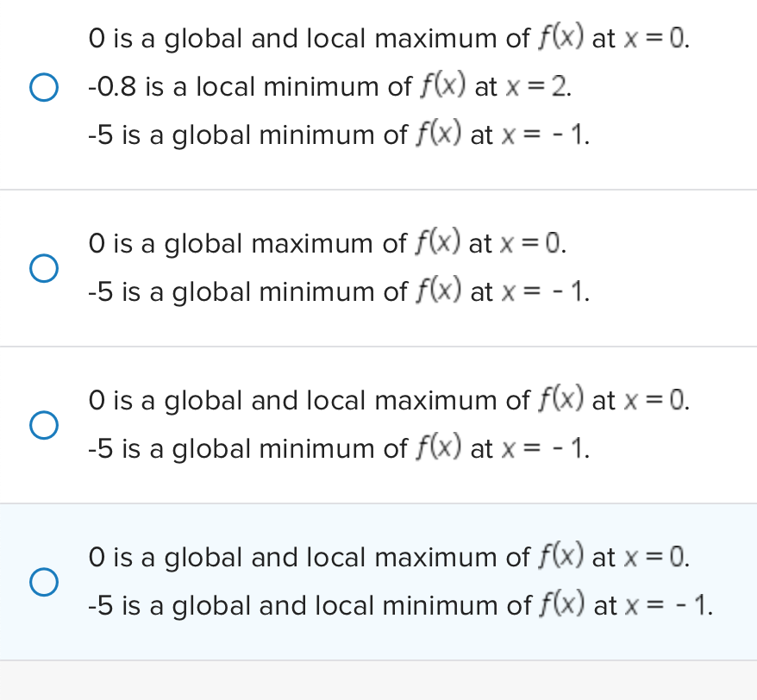Choose the third answer's radio button

43,424
